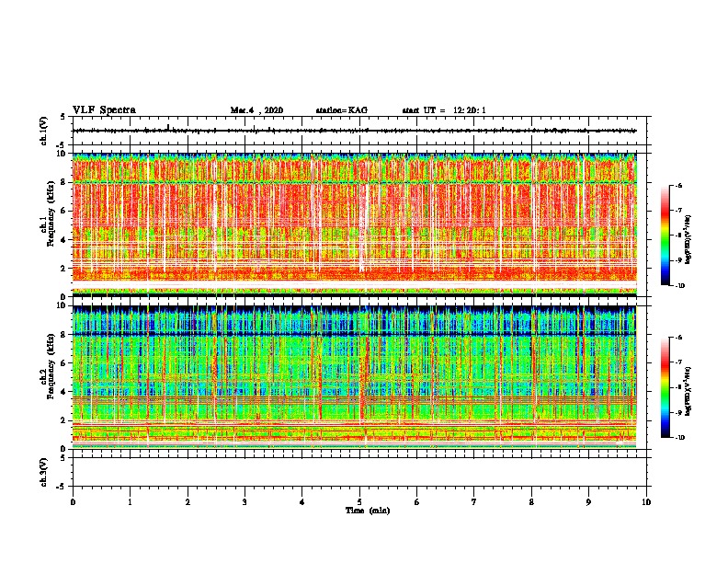Click the ch.2 color bar log(PSD) unit label
This screenshot has height=563, width=728.
point(688,392)
